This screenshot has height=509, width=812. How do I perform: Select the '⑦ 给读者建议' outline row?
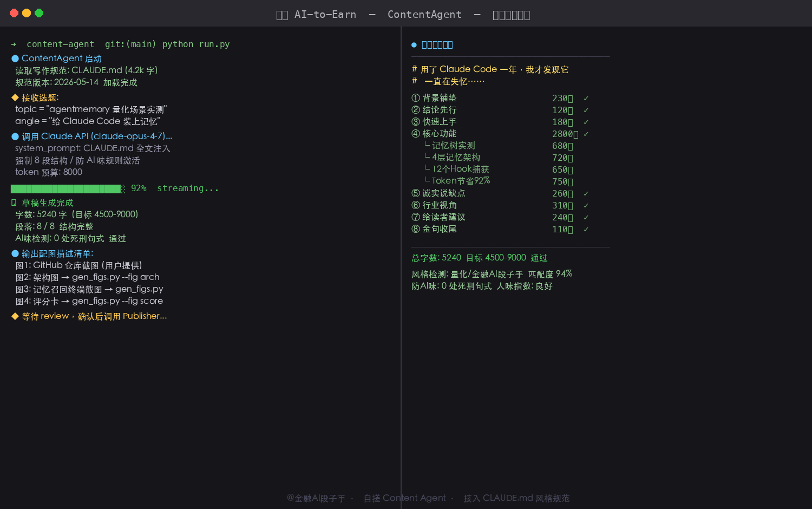point(500,217)
